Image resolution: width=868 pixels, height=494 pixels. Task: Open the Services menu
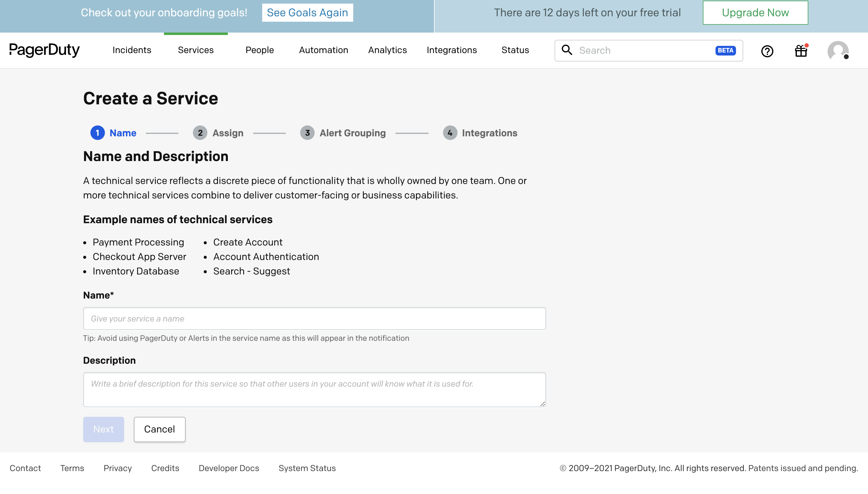tap(196, 50)
